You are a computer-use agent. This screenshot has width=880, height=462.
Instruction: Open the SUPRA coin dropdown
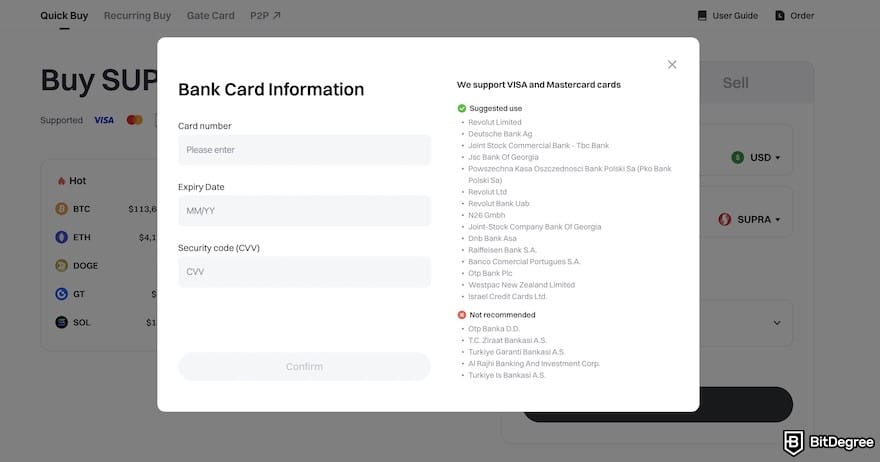click(749, 219)
